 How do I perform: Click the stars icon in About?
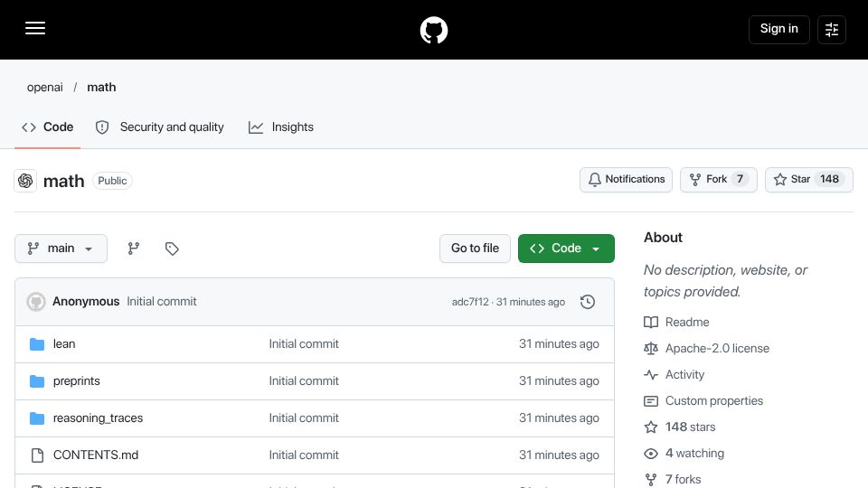tap(651, 427)
